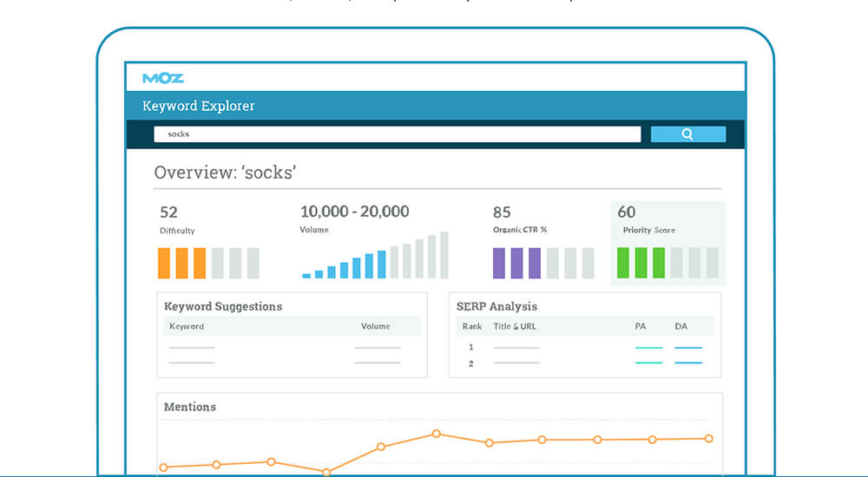Click the Keyword column header

187,326
